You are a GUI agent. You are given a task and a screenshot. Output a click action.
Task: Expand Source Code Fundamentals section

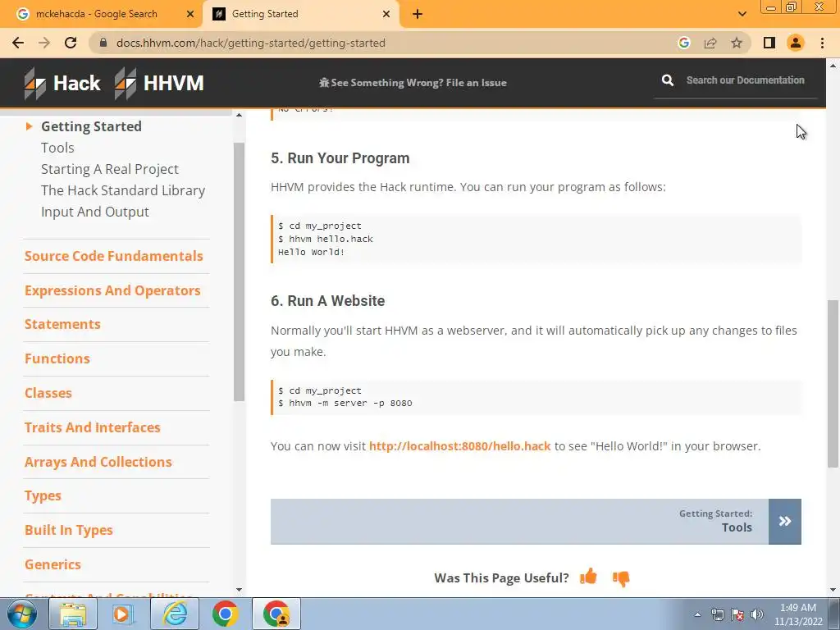[113, 256]
